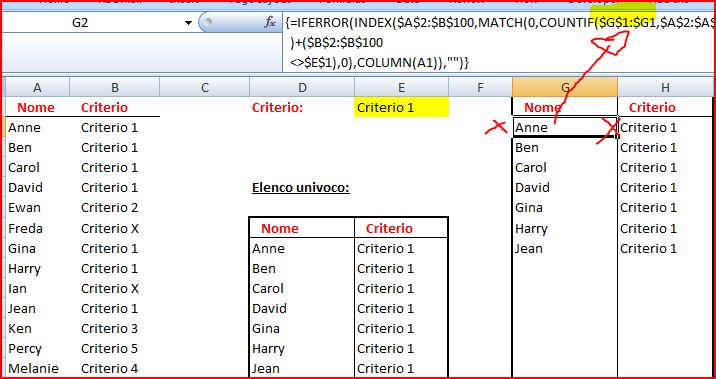Click 'Gina' in column A
Viewport: 716px width, 379px height.
coord(21,248)
